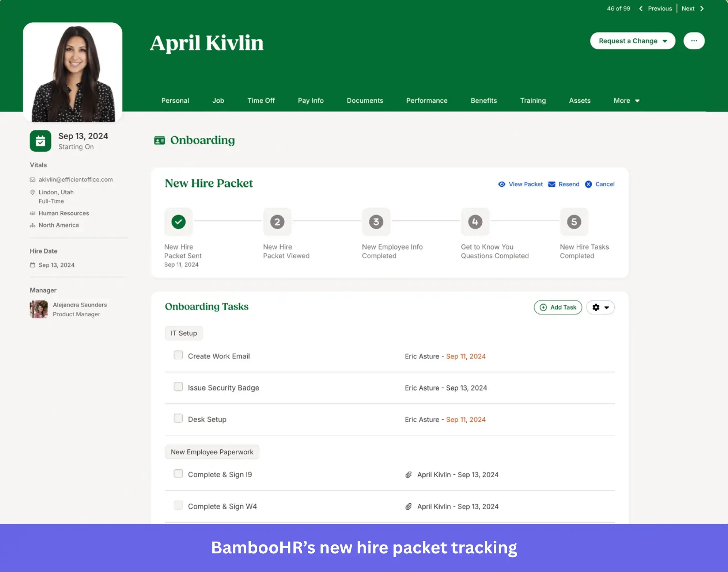The image size is (728, 572).
Task: Check the Issue Security Badge task
Action: [x=178, y=387]
